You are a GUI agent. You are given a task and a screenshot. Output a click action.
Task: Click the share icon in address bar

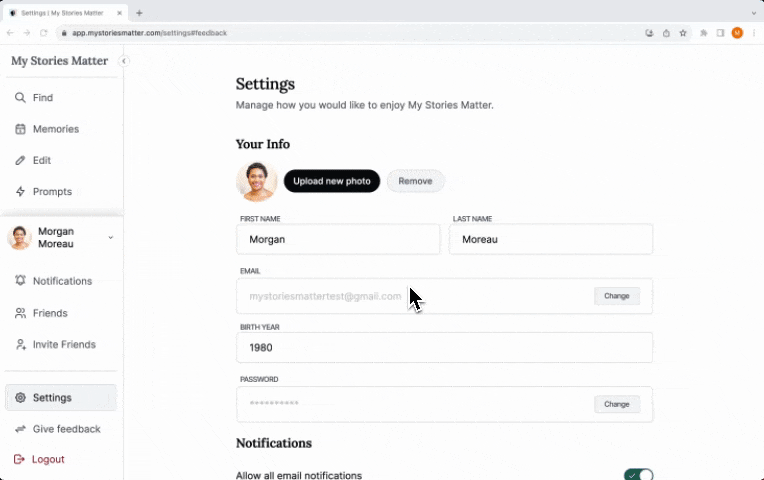(x=666, y=33)
